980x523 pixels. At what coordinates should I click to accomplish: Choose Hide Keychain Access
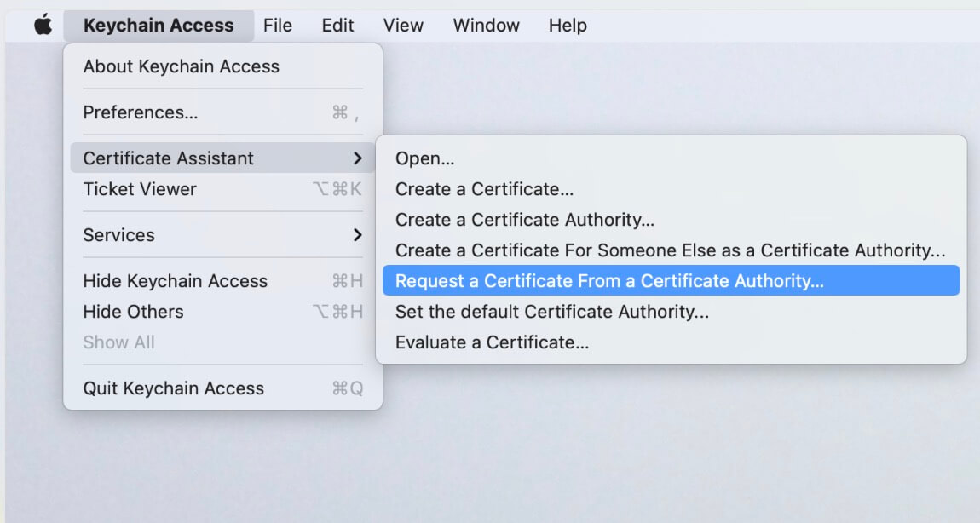tap(176, 281)
